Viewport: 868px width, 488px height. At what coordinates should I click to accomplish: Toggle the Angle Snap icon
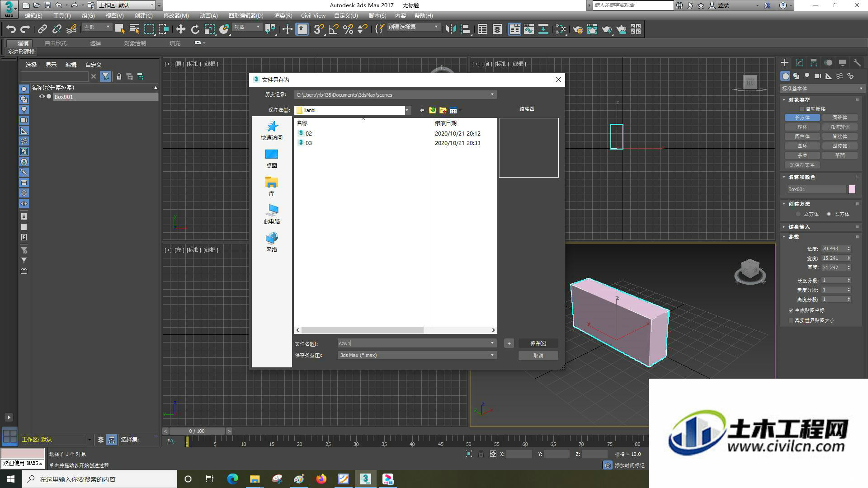click(334, 29)
